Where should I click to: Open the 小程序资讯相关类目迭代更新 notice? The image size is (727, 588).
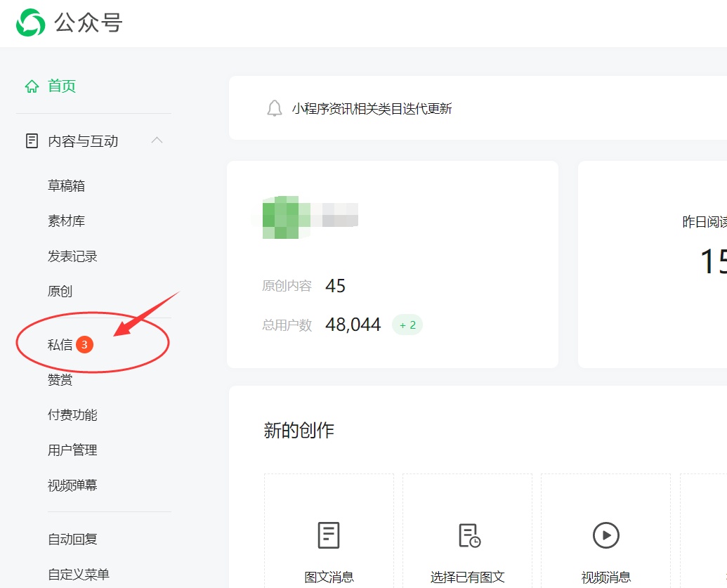tap(372, 108)
